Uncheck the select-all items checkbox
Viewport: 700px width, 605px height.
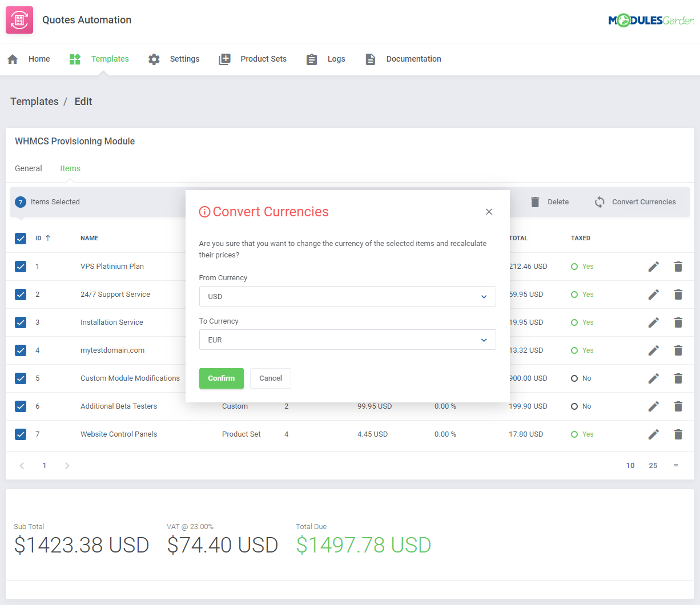pos(21,239)
